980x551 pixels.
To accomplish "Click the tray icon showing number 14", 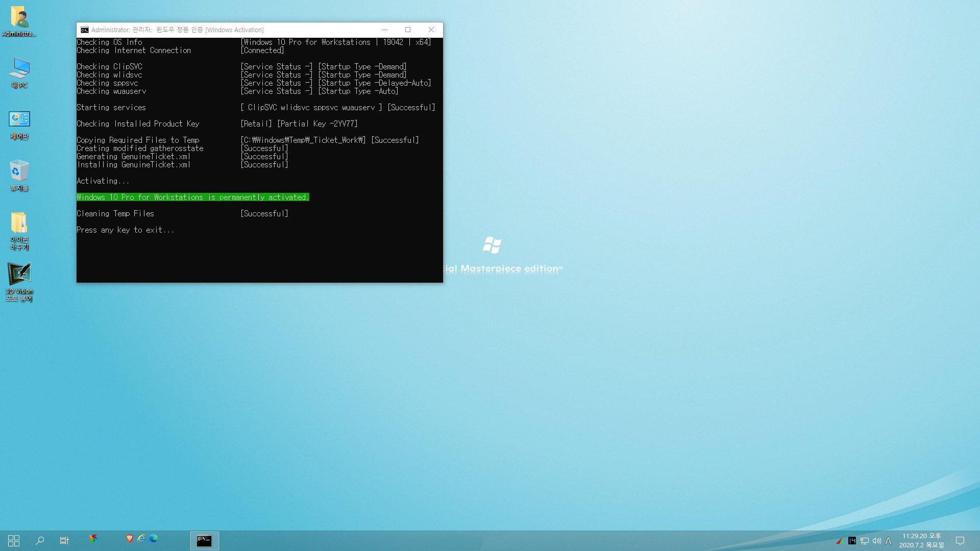I will [x=852, y=541].
